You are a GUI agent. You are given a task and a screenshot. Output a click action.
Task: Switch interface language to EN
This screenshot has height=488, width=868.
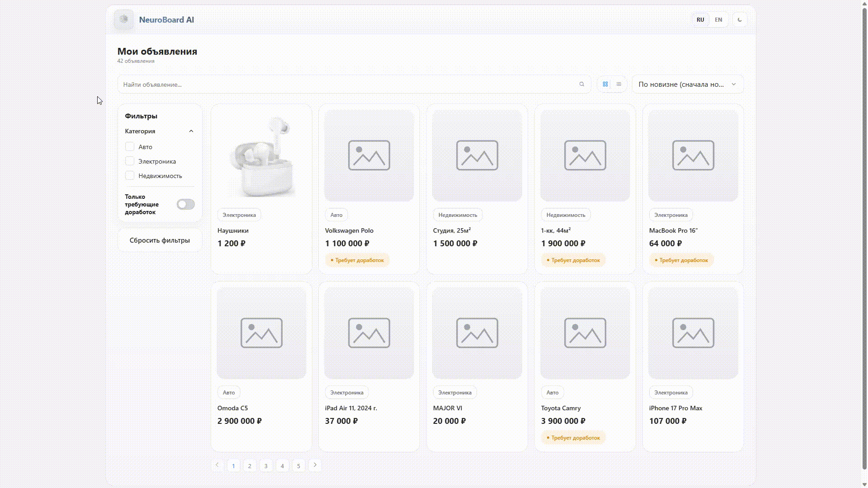click(718, 19)
